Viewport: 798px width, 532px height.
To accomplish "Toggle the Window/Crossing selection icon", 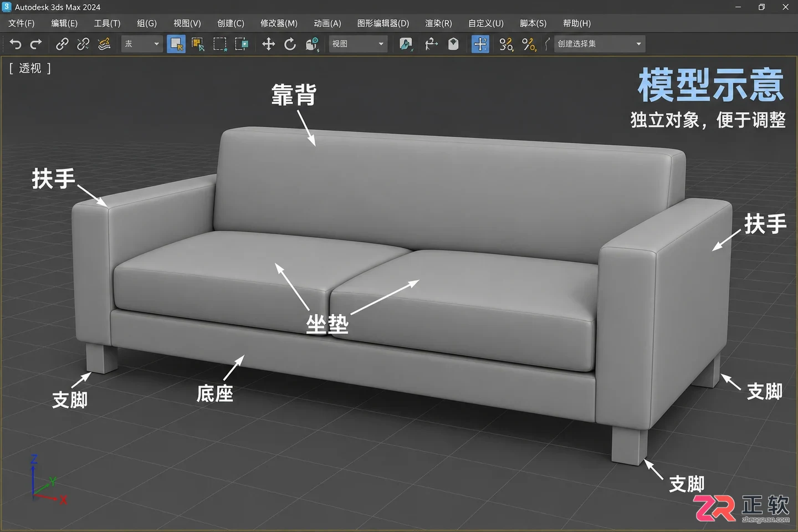I will (242, 44).
